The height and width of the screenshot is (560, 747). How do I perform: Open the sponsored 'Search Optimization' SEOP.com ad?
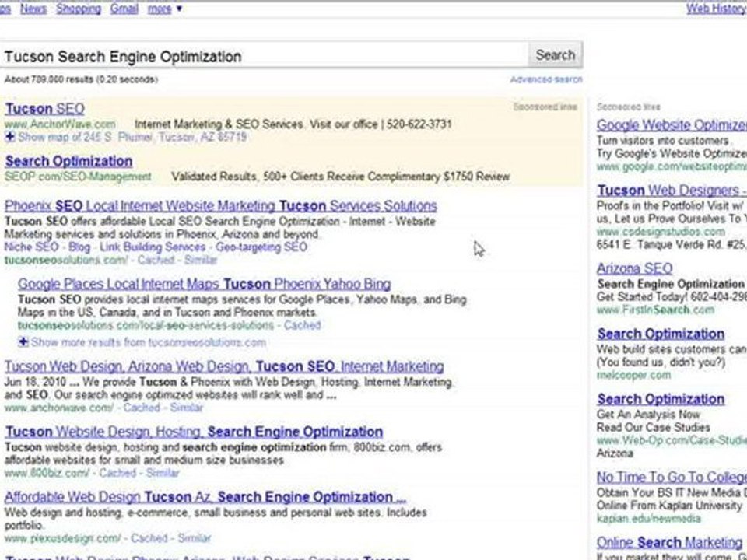pos(69,161)
